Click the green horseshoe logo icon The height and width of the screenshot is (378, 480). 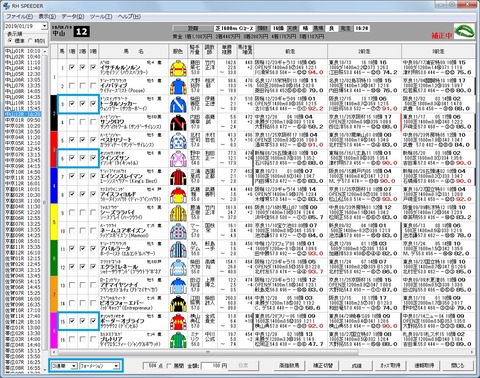click(x=464, y=32)
